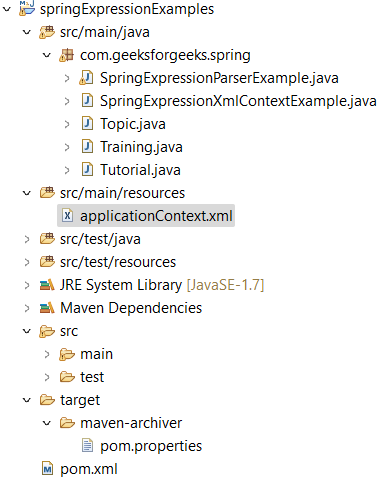
Task: Expand the src/test/java folder
Action: coord(27,239)
